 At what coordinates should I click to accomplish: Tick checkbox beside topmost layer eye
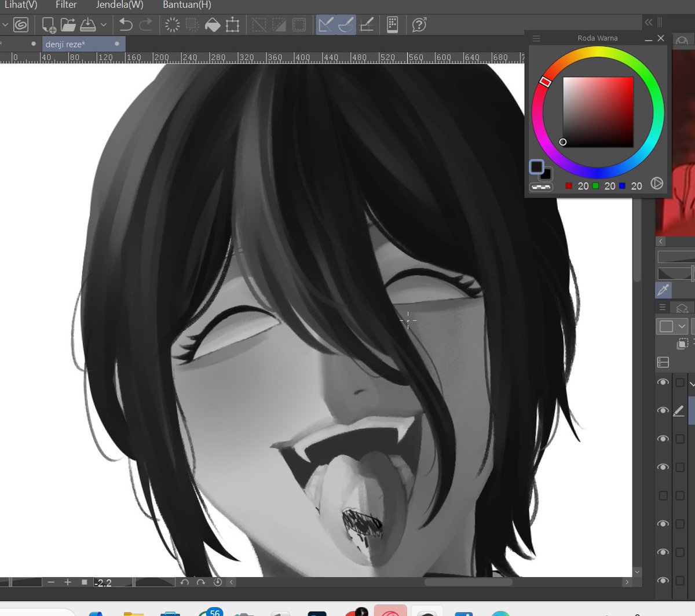click(x=680, y=382)
